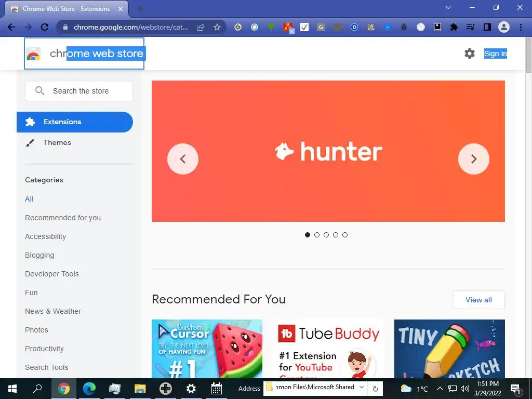The width and height of the screenshot is (532, 399).
Task: Bookmark this page with the star icon
Action: pyautogui.click(x=217, y=27)
